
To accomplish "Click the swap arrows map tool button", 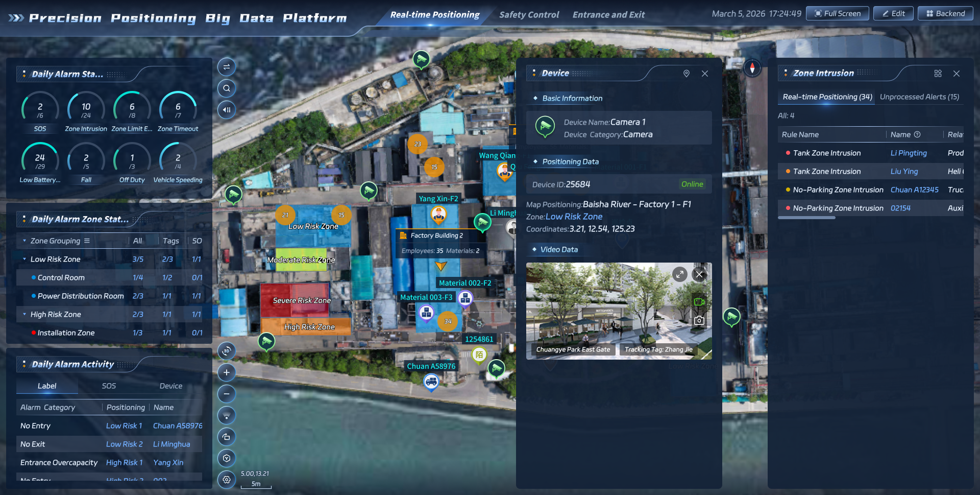I will [227, 67].
